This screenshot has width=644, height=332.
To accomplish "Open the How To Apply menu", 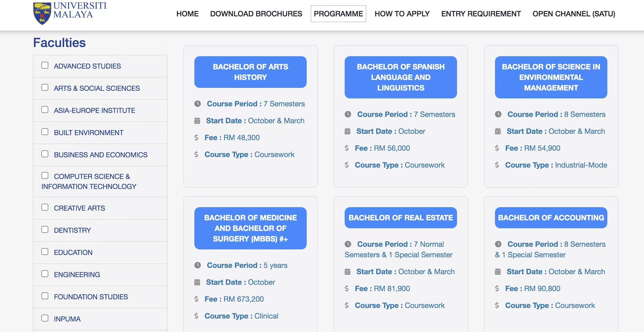I will click(402, 14).
